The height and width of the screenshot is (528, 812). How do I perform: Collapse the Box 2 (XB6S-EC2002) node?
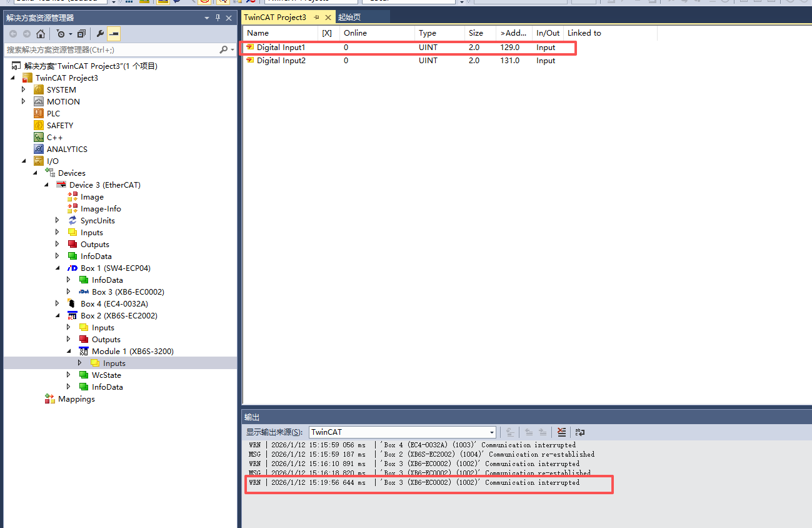point(58,316)
